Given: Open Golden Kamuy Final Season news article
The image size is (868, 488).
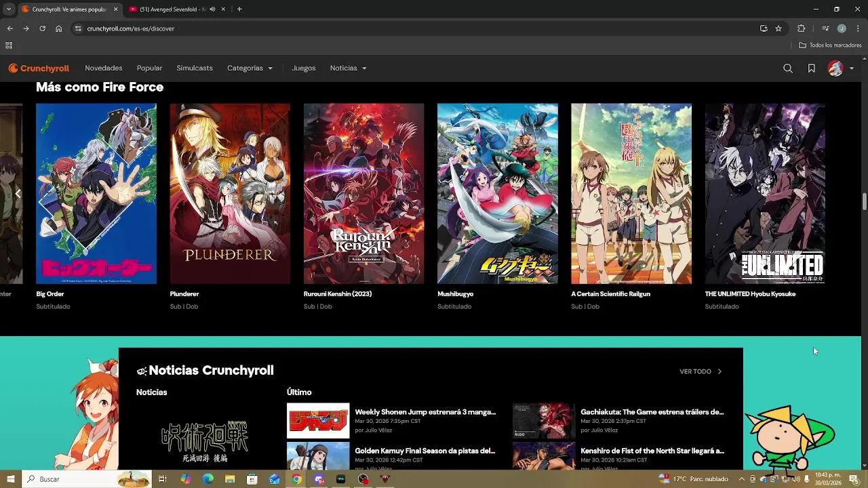Looking at the screenshot, I should [425, 451].
